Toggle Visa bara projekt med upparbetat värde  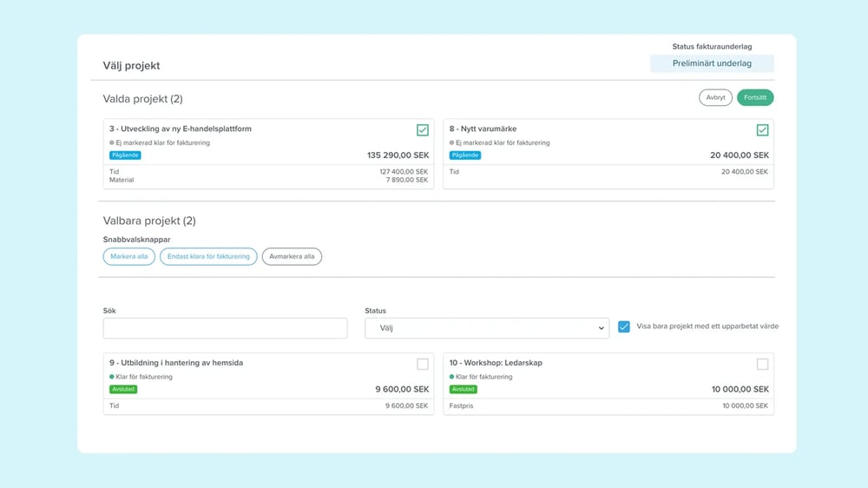coord(624,327)
